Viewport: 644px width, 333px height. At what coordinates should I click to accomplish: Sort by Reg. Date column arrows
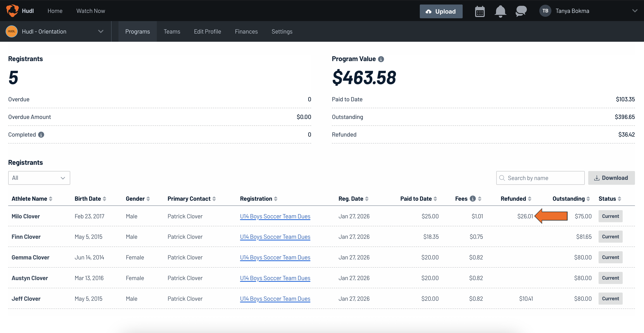click(x=367, y=199)
